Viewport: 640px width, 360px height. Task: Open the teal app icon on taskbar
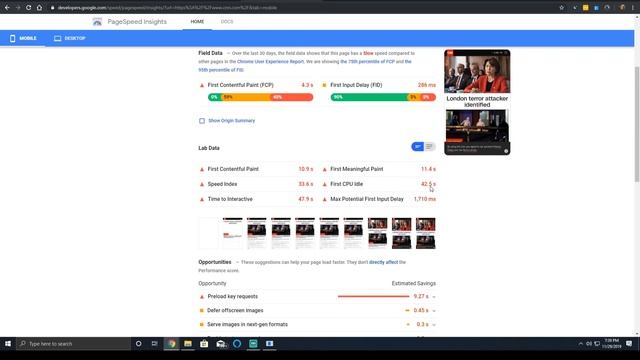coord(253,344)
